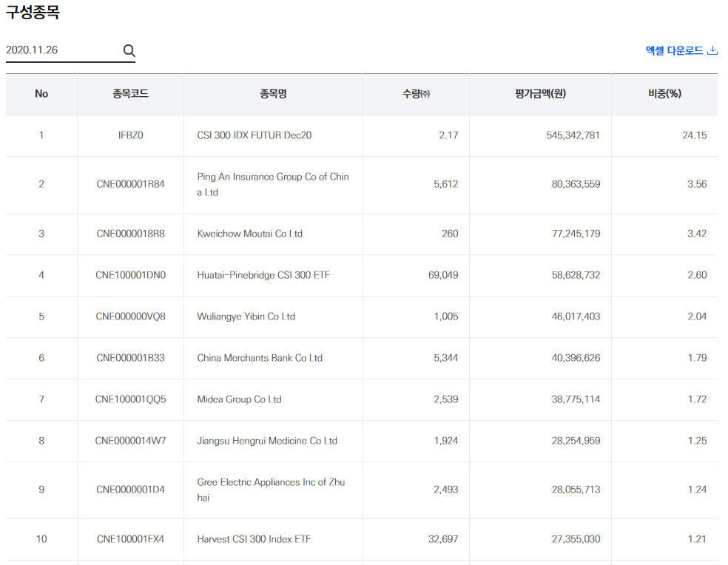The height and width of the screenshot is (565, 728).
Task: Click the weight value 2.04
Action: pos(697,317)
